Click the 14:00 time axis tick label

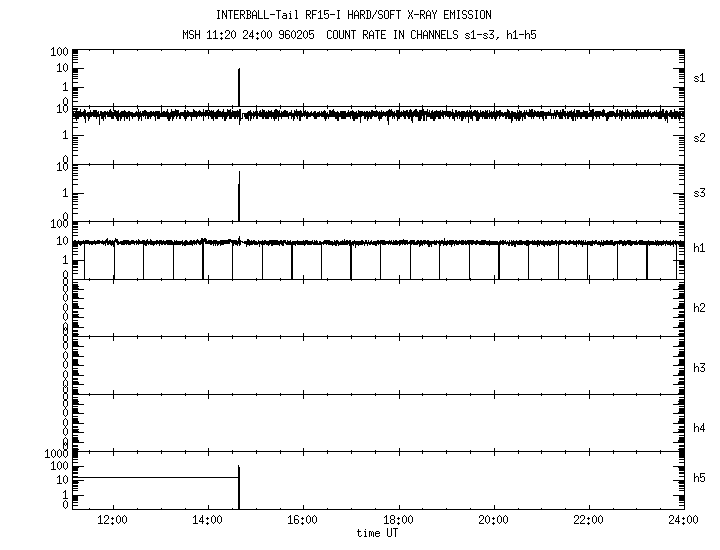[x=207, y=521]
